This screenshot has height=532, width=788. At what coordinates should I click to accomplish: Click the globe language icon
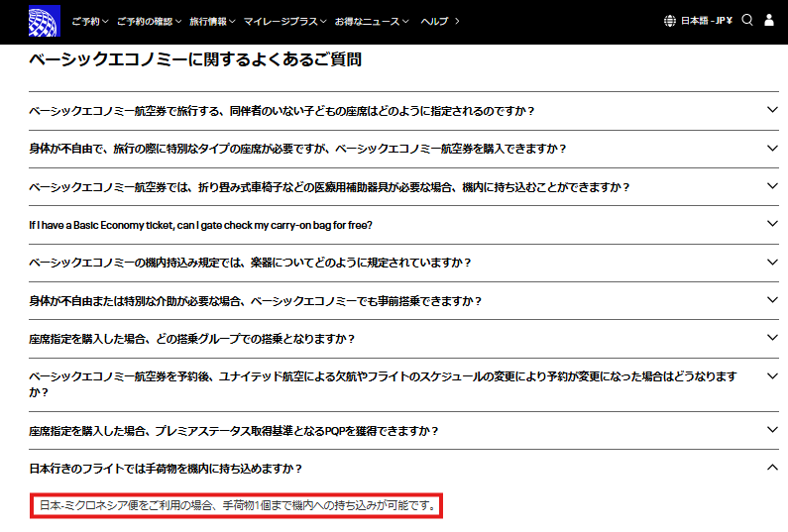670,21
